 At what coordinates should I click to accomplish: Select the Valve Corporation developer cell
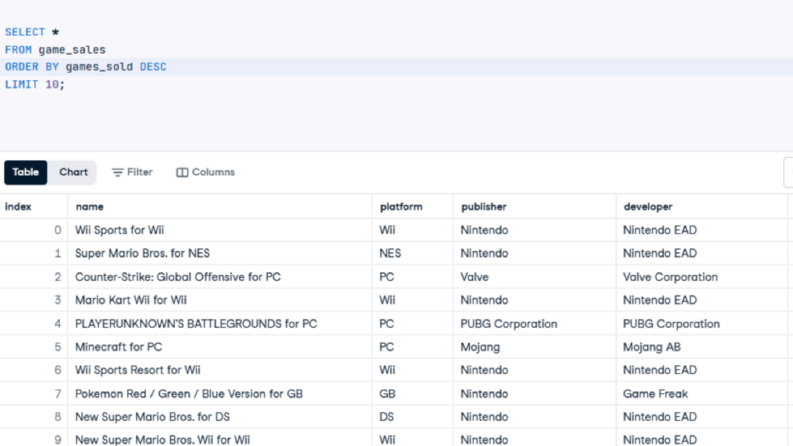pos(670,277)
